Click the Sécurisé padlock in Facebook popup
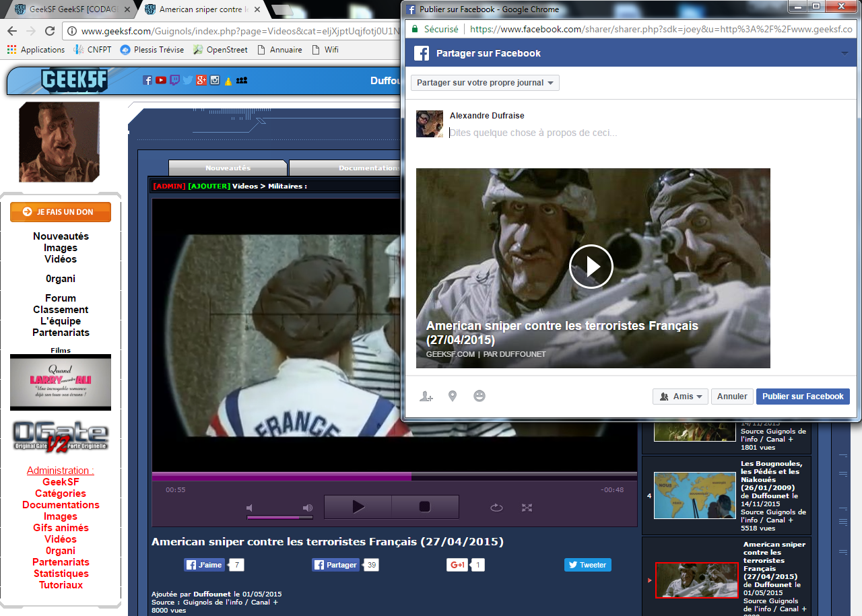Viewport: 862px width, 616px height. point(415,30)
